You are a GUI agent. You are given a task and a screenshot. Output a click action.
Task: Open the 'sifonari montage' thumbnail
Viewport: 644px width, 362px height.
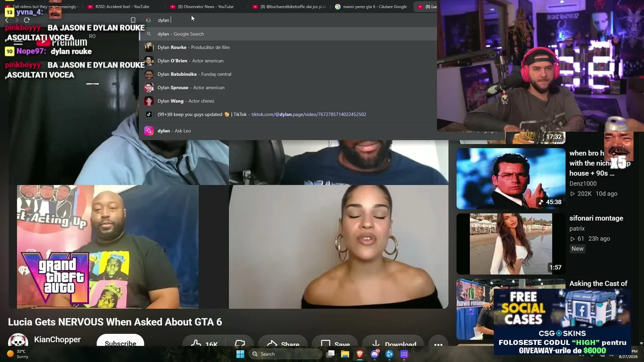(x=511, y=244)
